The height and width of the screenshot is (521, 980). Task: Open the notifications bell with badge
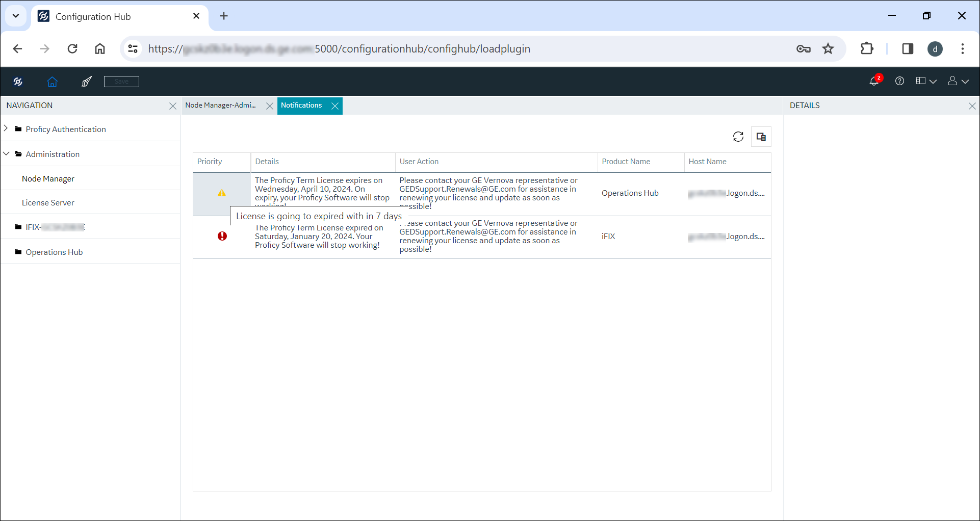875,81
